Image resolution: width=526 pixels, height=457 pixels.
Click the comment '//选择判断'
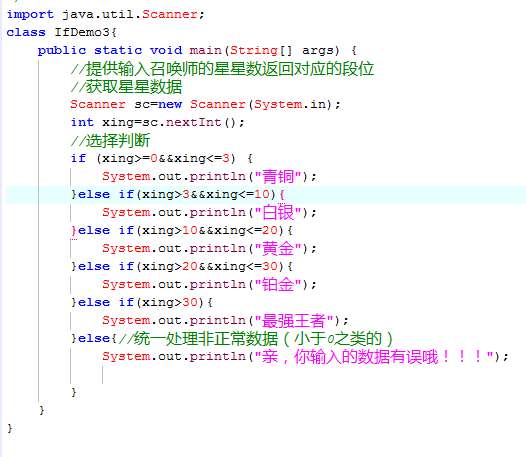pos(110,141)
